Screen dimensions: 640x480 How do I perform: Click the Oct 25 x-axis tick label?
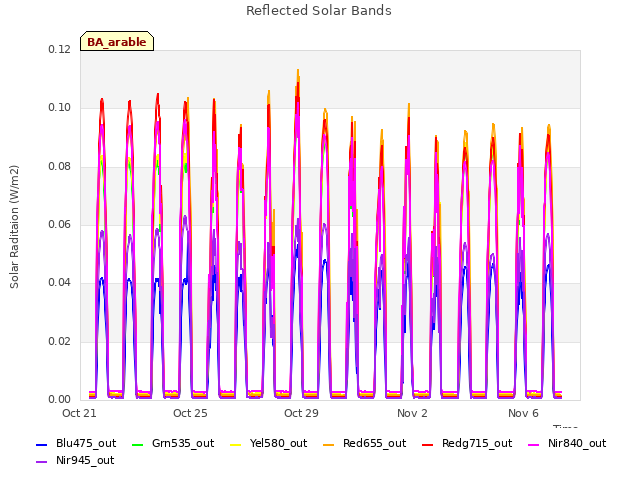pos(190,413)
